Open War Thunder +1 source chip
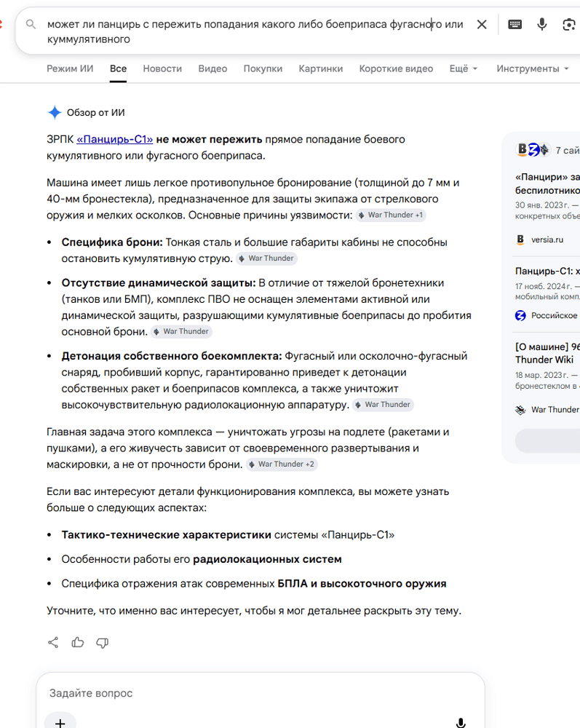This screenshot has width=580, height=728. coord(391,215)
